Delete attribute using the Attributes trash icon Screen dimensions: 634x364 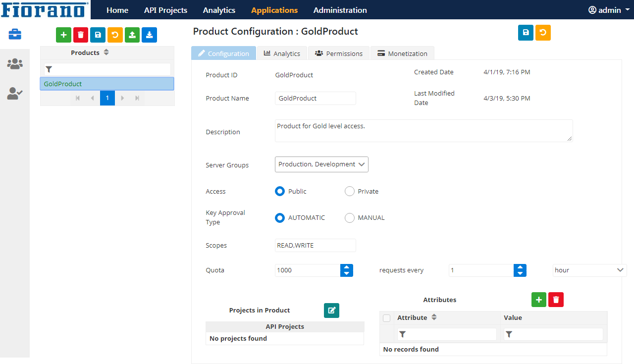[556, 300]
